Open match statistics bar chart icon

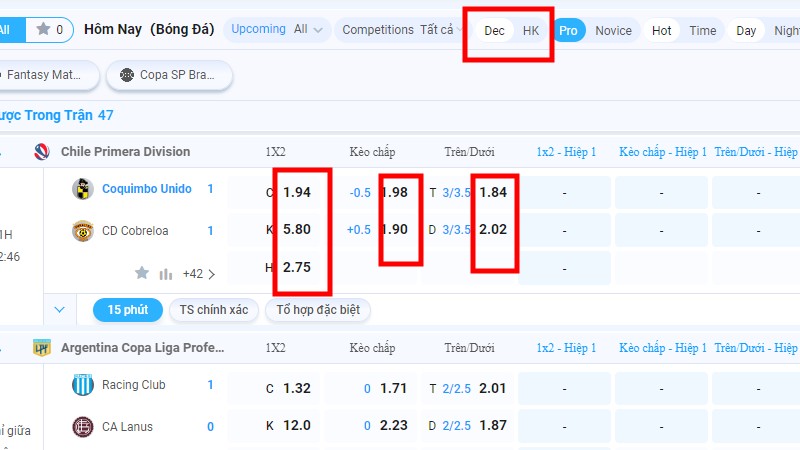[166, 273]
